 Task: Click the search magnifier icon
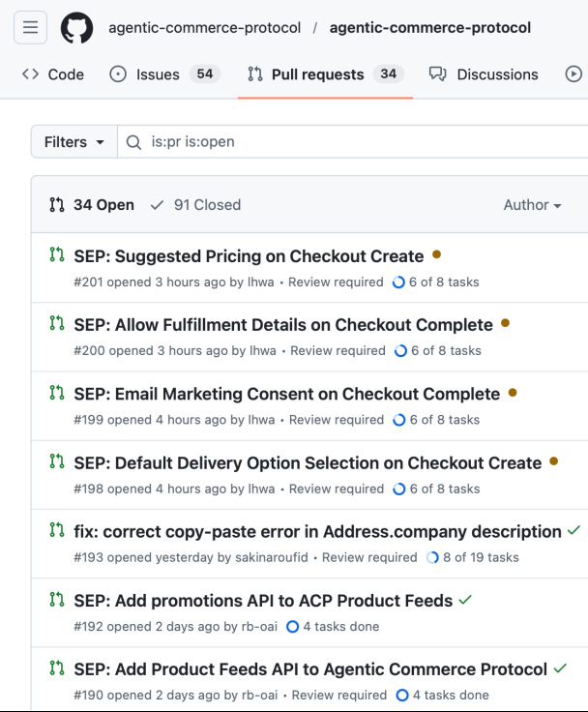click(133, 142)
